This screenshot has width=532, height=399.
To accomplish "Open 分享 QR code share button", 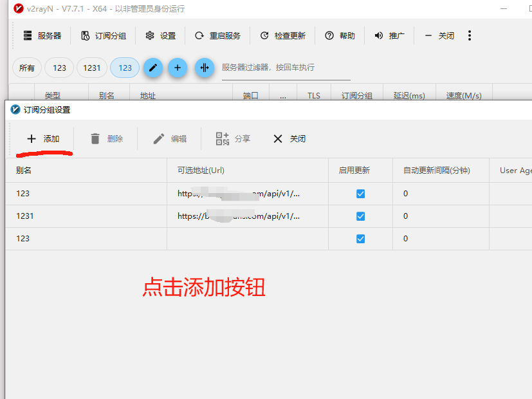I will pyautogui.click(x=233, y=139).
